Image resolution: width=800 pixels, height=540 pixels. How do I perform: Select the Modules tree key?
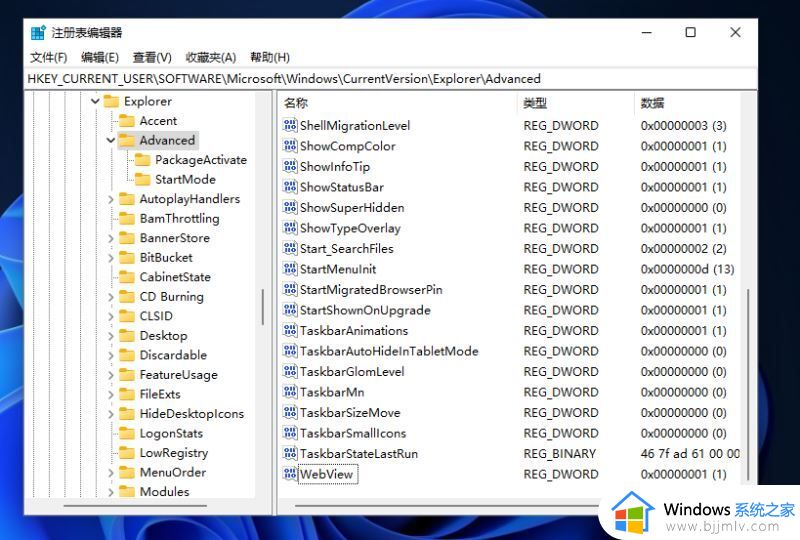pos(164,492)
